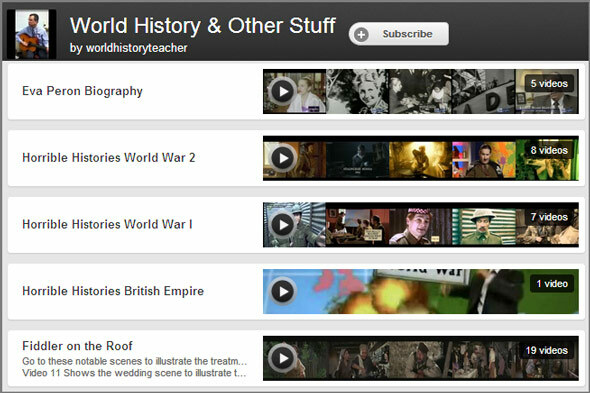The height and width of the screenshot is (393, 590).
Task: Open the channel avatar with guitar player
Action: pos(32,34)
